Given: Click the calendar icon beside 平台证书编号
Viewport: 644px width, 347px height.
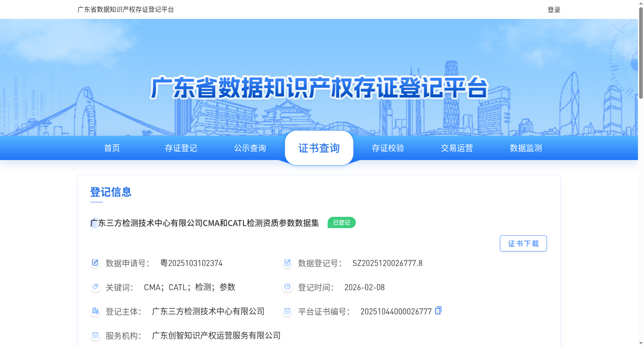Looking at the screenshot, I should 287,311.
